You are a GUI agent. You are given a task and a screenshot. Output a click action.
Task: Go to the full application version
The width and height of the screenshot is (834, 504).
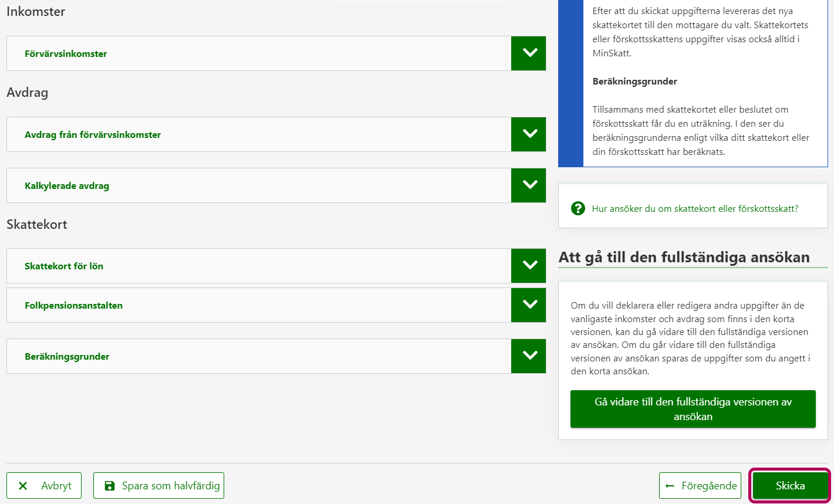tap(693, 409)
